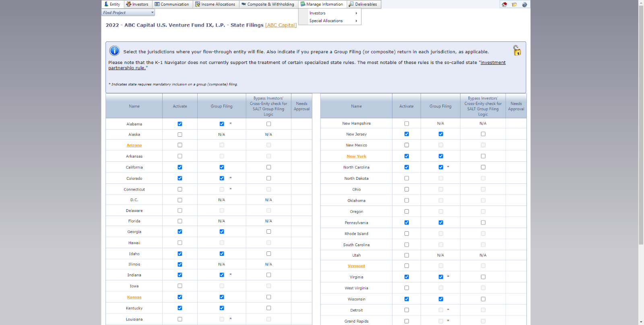Image resolution: width=644 pixels, height=325 pixels.
Task: Click the Deliverables menu icon
Action: tap(351, 4)
